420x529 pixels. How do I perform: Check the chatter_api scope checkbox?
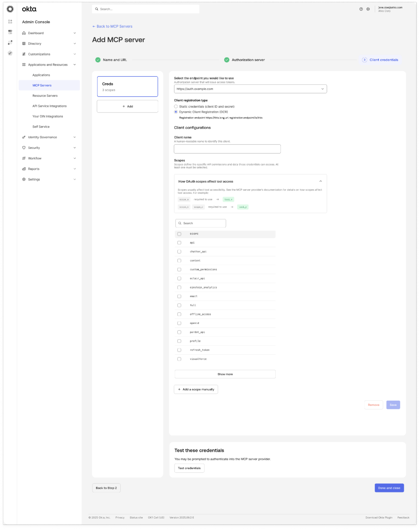tap(179, 252)
